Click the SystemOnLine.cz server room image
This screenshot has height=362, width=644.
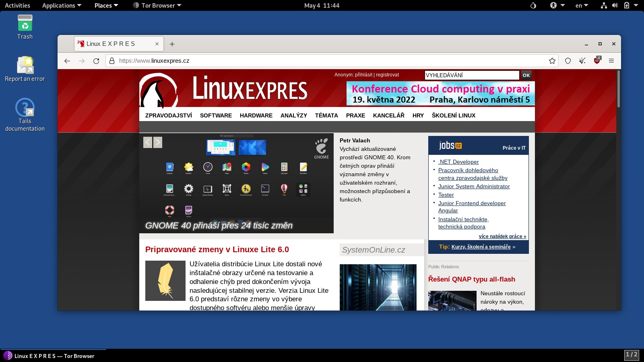378,287
